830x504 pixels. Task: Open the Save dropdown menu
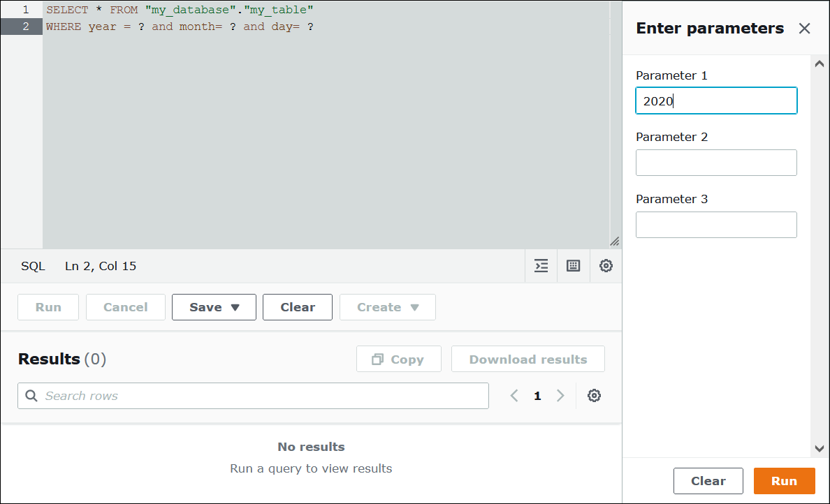point(214,307)
